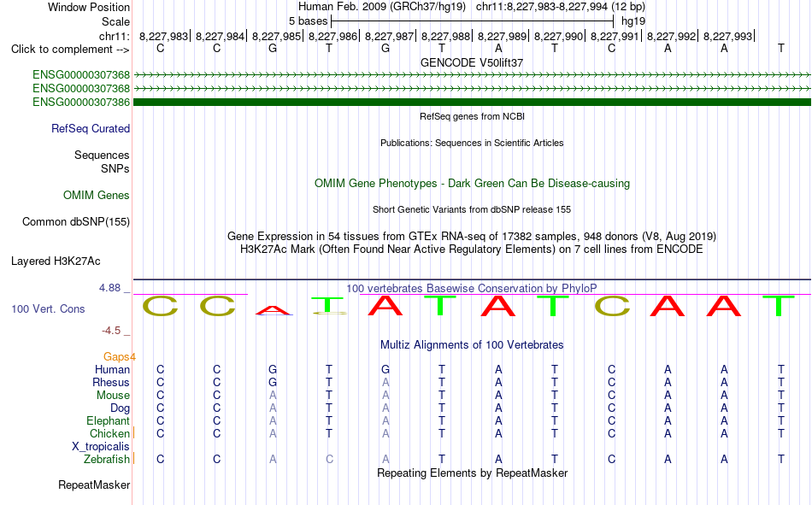Open the OMIM Genes track label
The width and height of the screenshot is (812, 505).
click(x=97, y=196)
